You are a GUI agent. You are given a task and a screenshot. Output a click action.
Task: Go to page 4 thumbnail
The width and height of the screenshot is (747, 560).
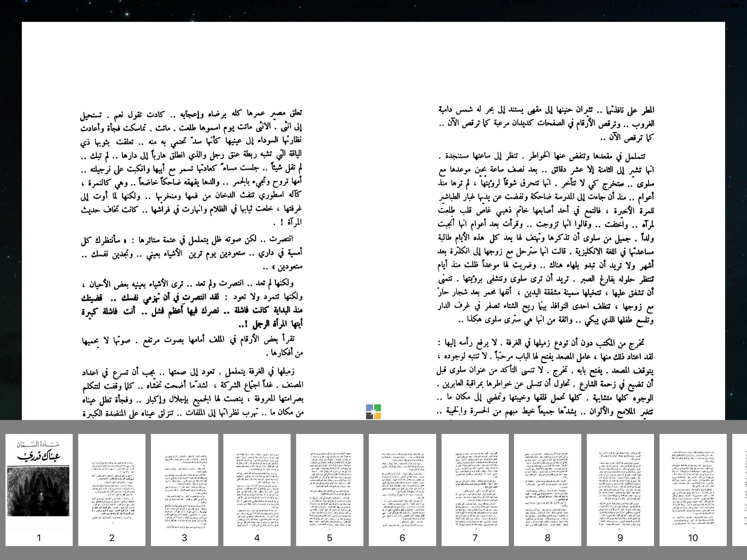pos(257,490)
